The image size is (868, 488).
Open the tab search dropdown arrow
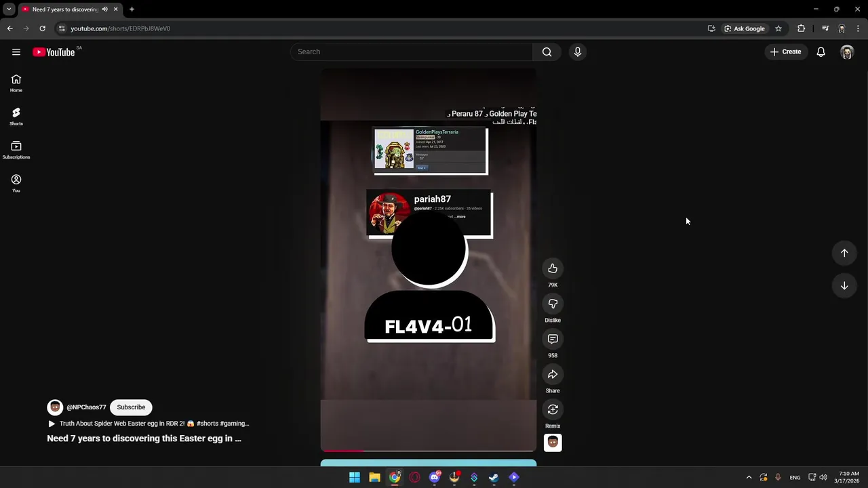[9, 9]
